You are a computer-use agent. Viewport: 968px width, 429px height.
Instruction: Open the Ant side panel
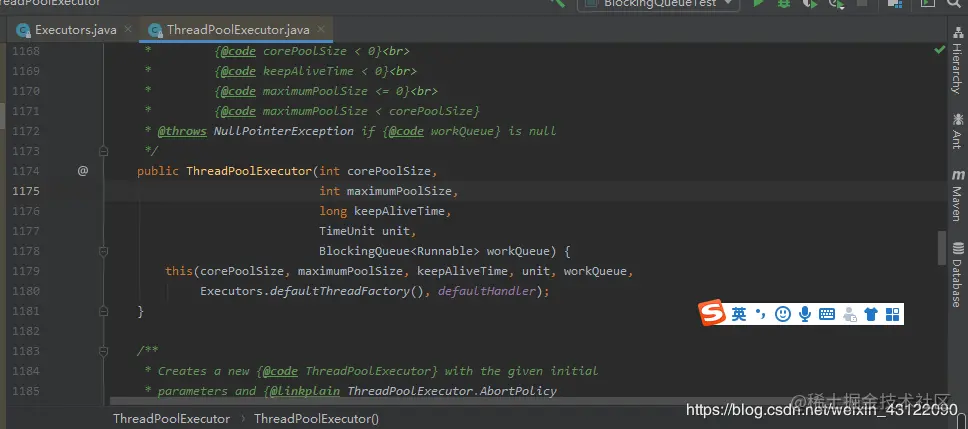958,130
